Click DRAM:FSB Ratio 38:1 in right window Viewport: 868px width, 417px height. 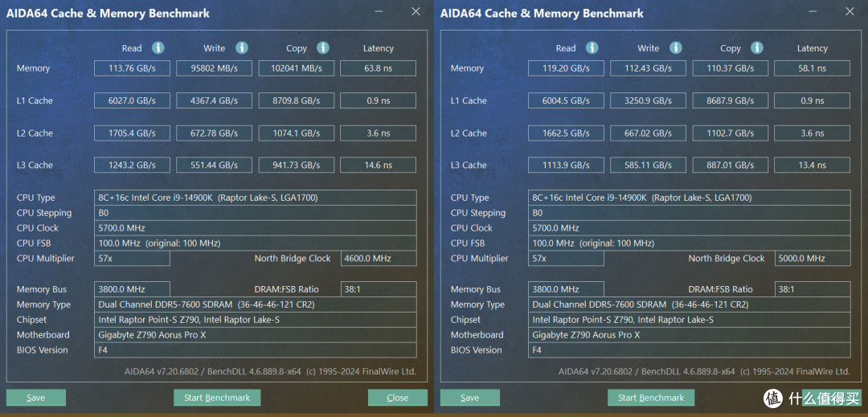click(813, 289)
